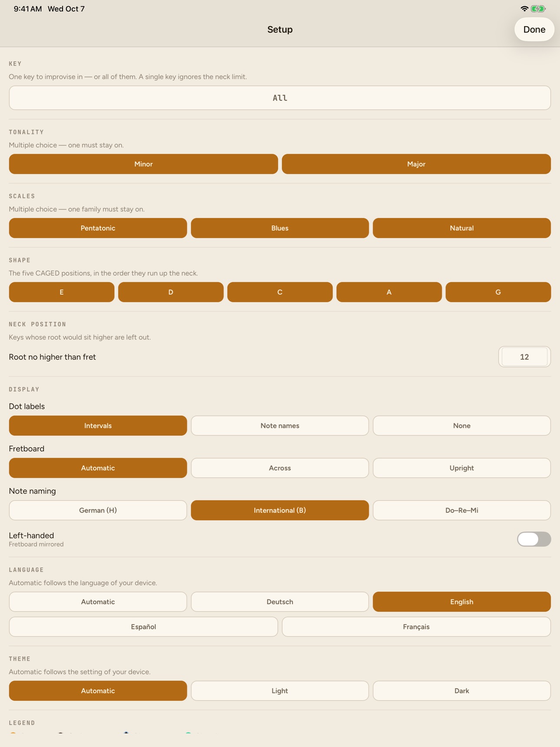Set Language to Français
Image resolution: width=560 pixels, height=747 pixels.
[x=416, y=627]
